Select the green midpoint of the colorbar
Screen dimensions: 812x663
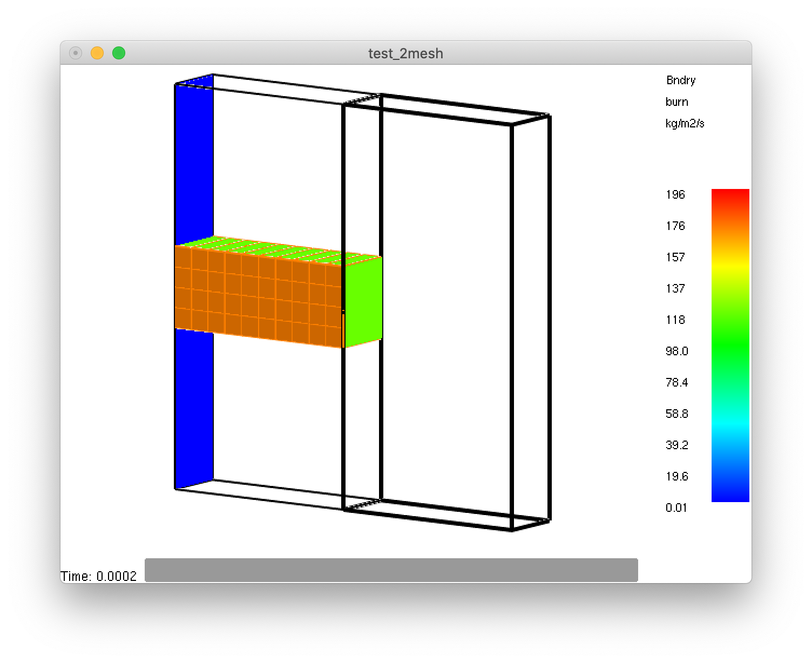[x=730, y=346]
